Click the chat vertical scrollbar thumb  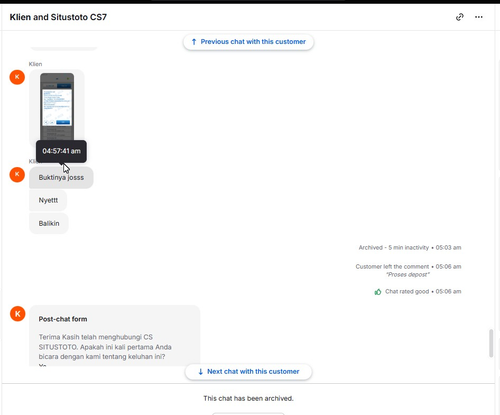pyautogui.click(x=491, y=343)
